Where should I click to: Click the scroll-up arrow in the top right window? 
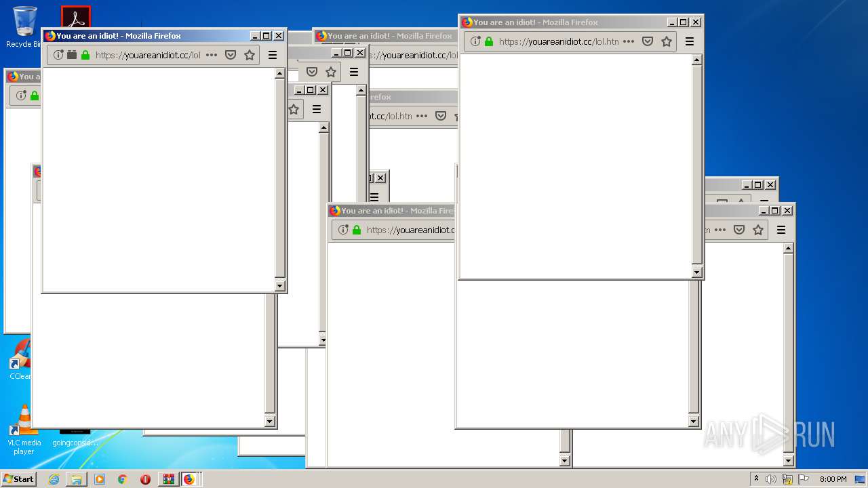696,60
